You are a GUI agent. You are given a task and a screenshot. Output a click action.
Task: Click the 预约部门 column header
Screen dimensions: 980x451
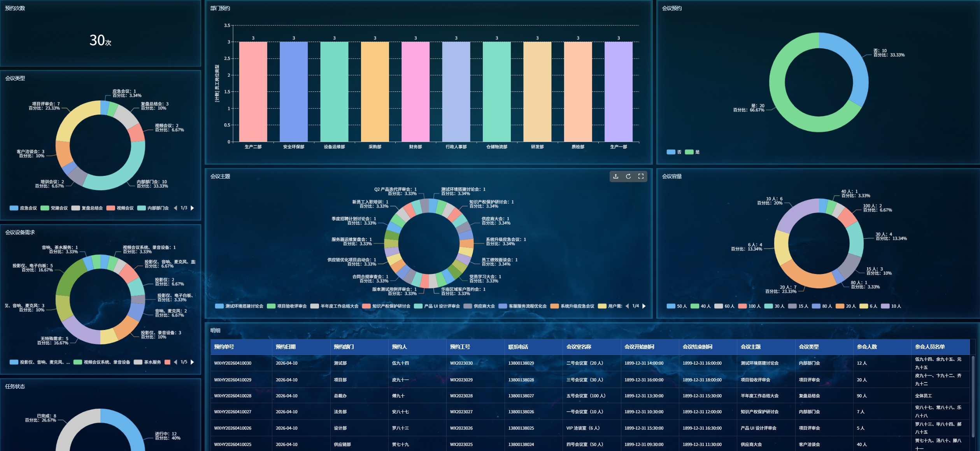(359, 347)
